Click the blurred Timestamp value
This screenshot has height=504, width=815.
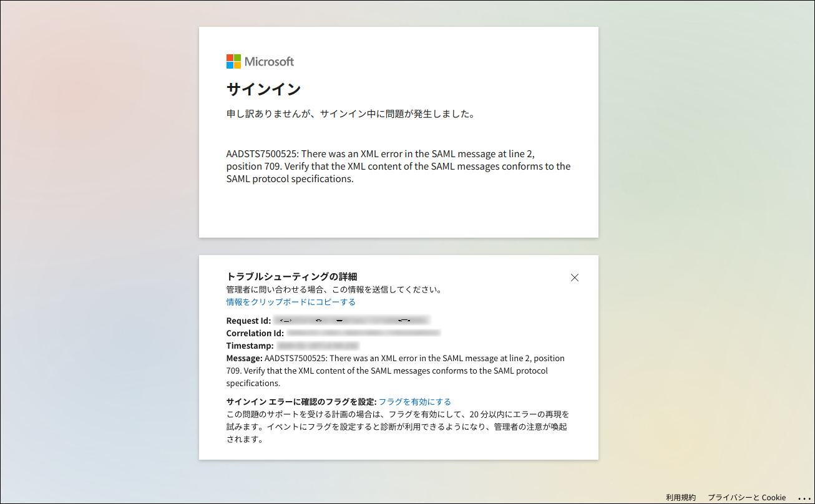318,346
